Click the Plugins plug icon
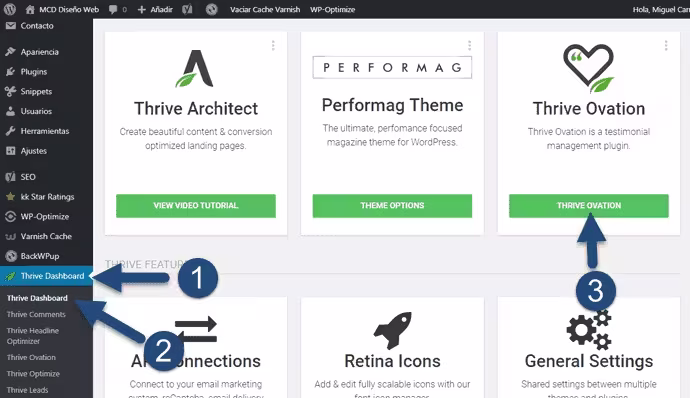Viewport: 690px width, 398px height. (11, 72)
